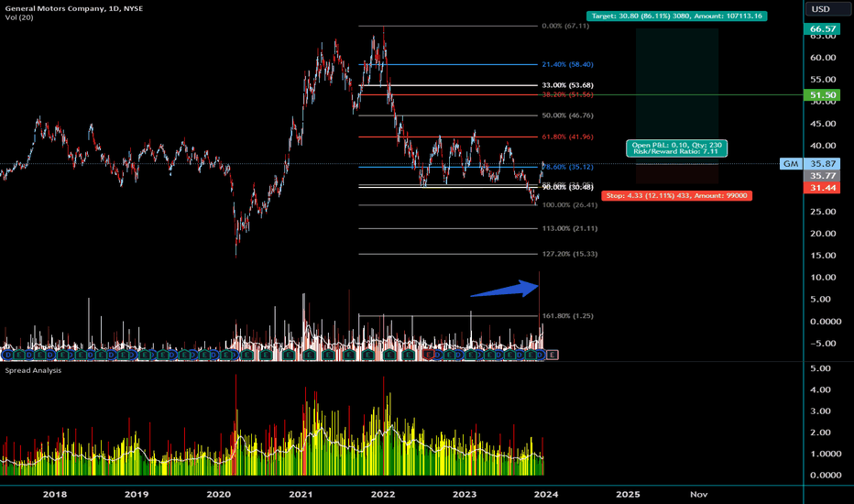Screen dimensions: 854x504
Task: Click the 2023 label on time axis
Action: [465, 494]
